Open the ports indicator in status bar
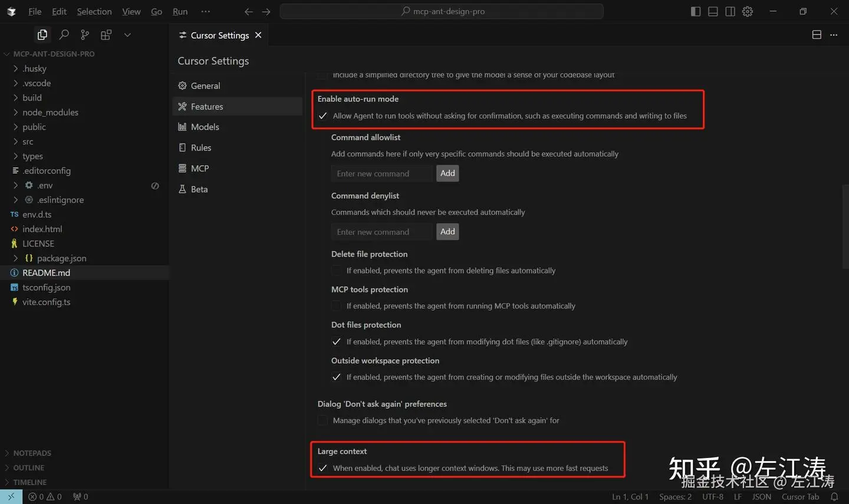849x504 pixels. [x=80, y=497]
